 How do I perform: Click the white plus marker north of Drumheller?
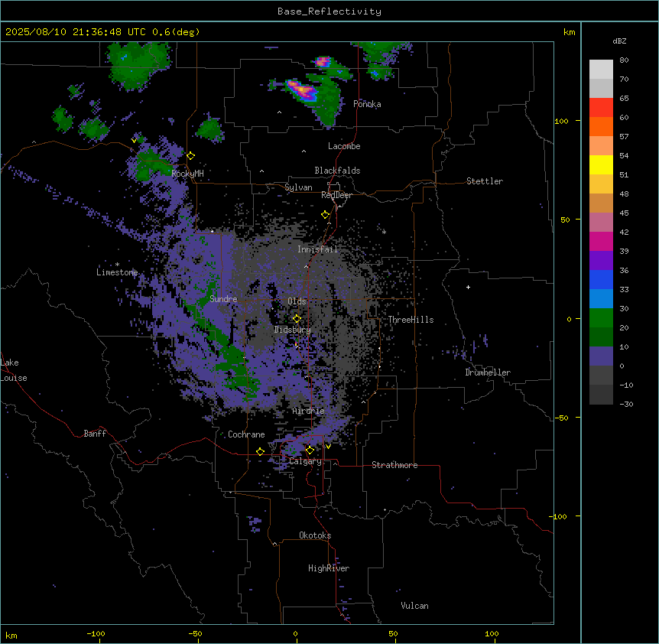468,287
